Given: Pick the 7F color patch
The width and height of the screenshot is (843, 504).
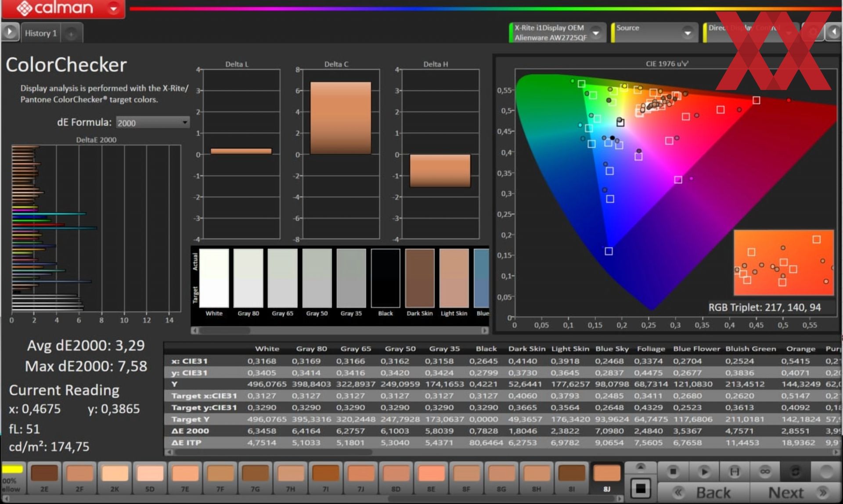Looking at the screenshot, I should coord(220,478).
